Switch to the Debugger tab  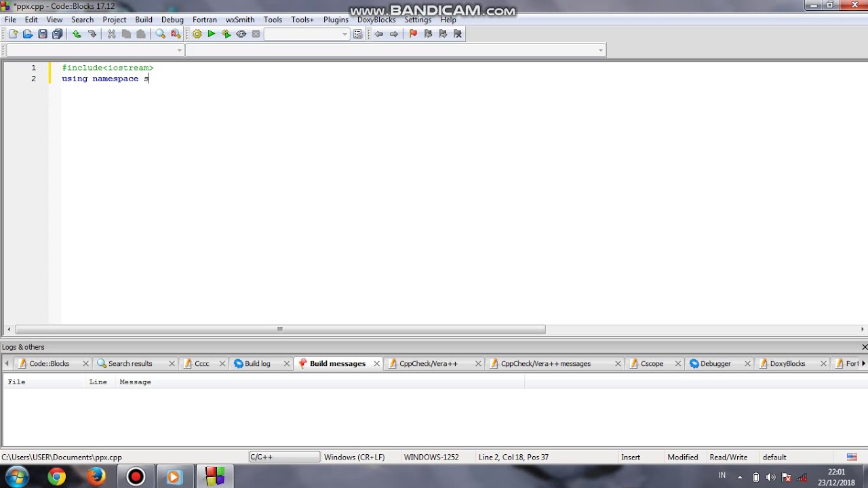point(715,364)
